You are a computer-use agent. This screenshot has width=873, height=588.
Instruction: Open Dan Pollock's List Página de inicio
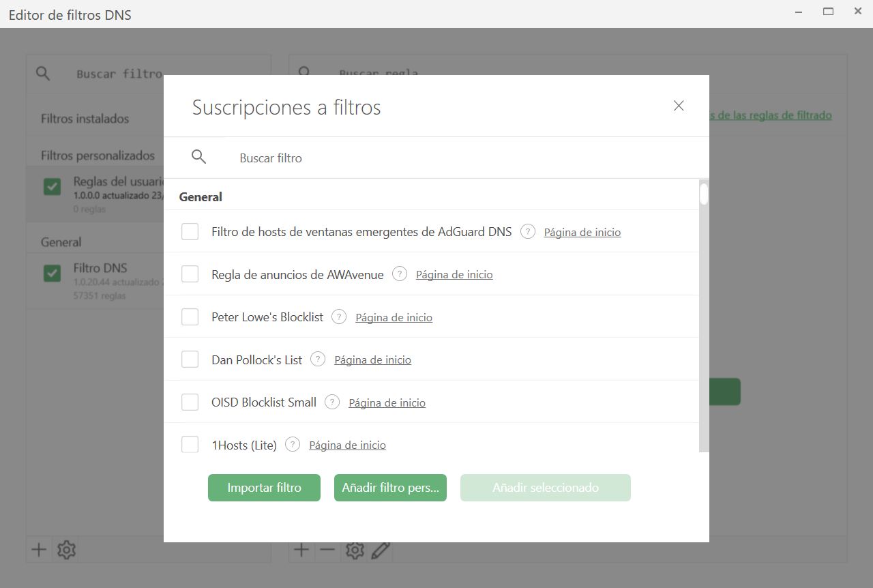pos(373,359)
